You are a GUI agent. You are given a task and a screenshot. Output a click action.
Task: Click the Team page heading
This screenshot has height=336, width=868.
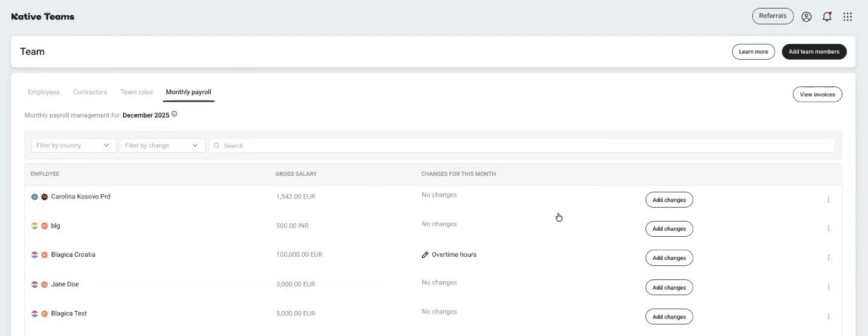[x=32, y=52]
